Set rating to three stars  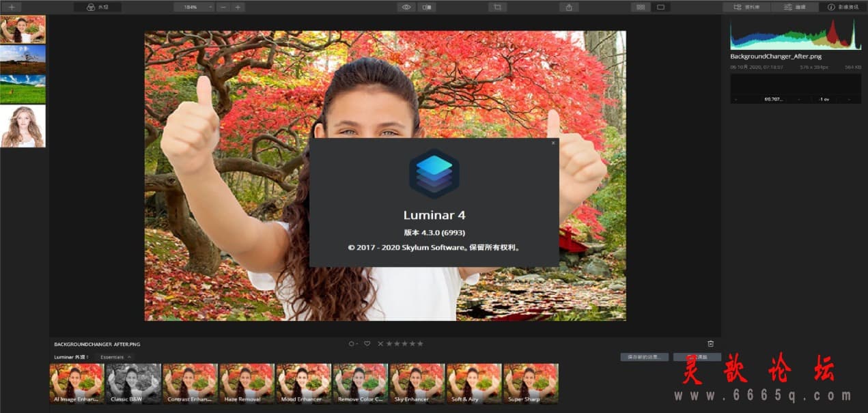405,343
